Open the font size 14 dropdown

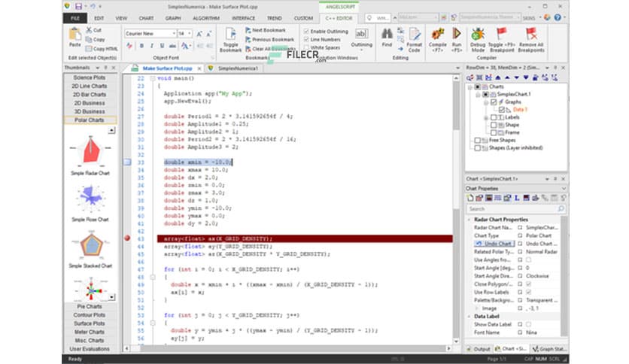tap(190, 34)
